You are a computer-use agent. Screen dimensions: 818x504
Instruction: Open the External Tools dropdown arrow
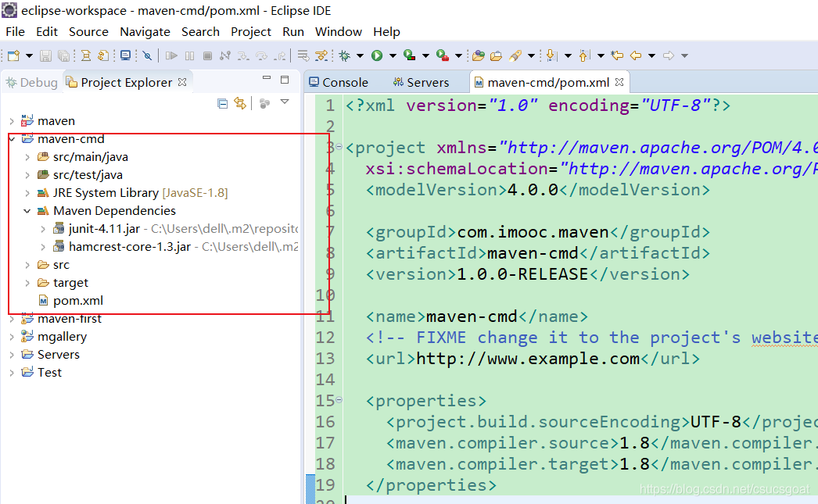458,55
